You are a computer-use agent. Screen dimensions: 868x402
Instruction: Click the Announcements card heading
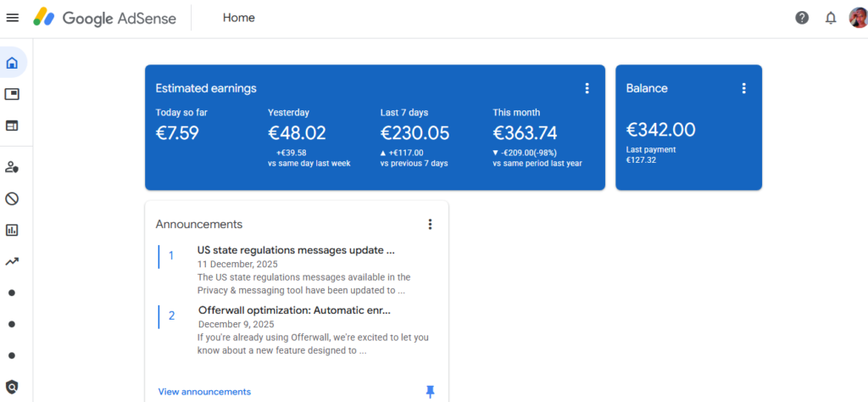point(198,224)
